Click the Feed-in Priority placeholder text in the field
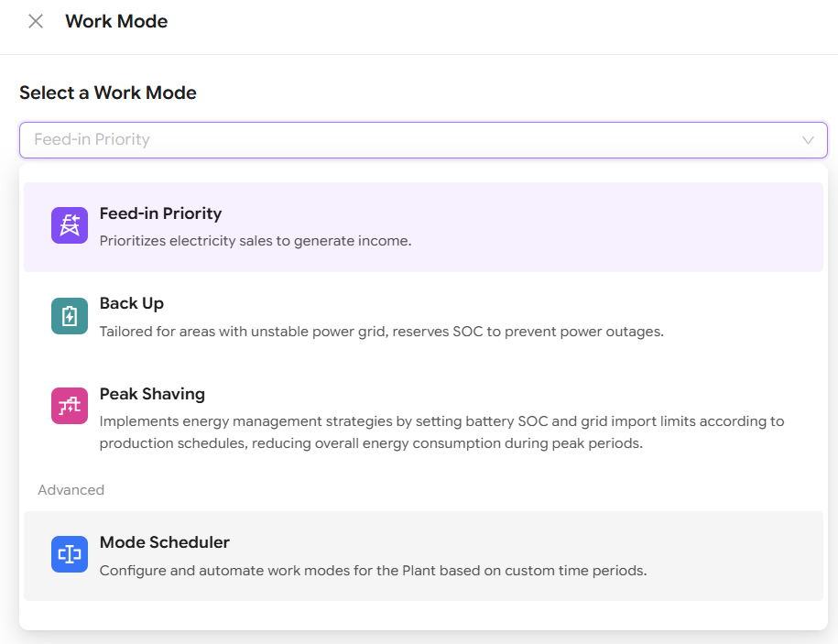Image resolution: width=838 pixels, height=644 pixels. tap(92, 140)
